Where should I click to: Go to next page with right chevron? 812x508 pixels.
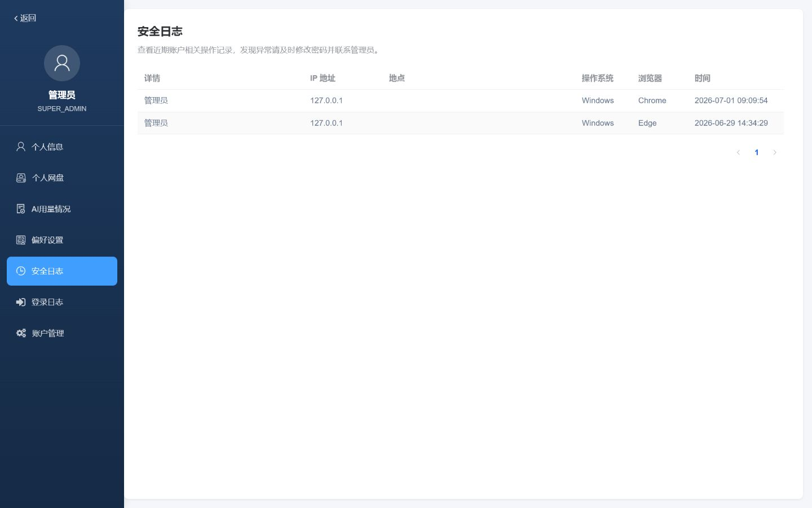point(775,152)
